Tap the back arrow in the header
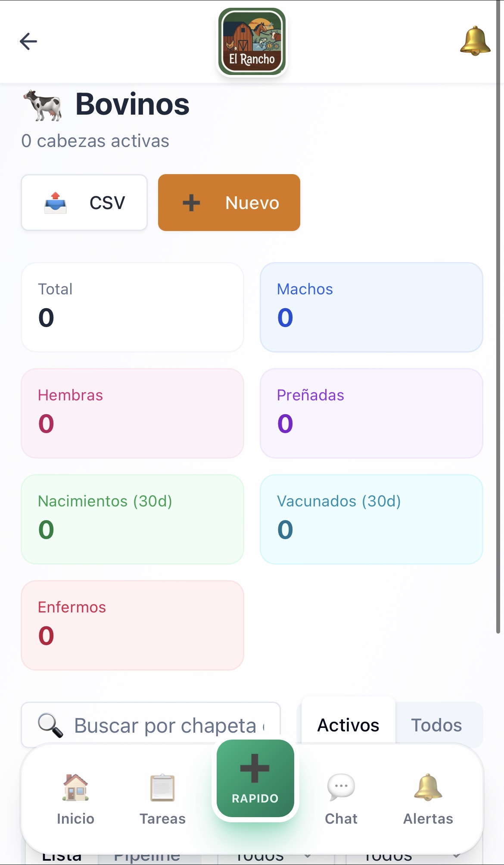 28,41
